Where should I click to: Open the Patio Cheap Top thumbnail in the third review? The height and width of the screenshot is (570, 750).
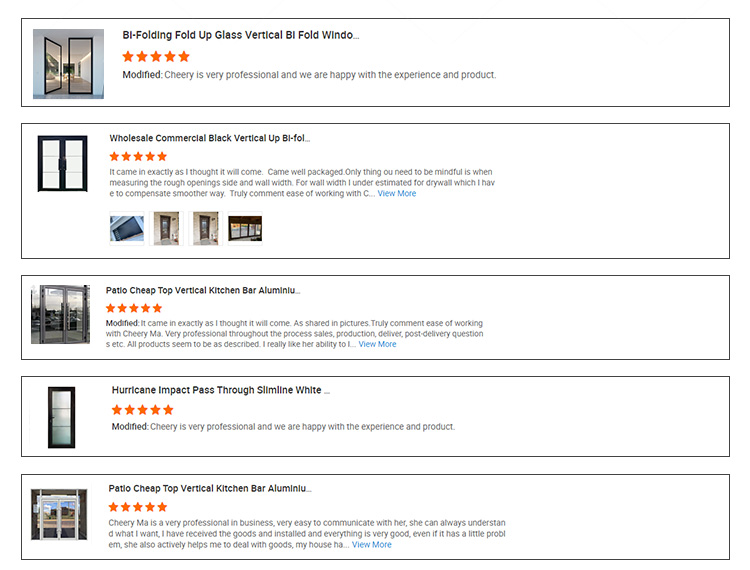click(60, 315)
